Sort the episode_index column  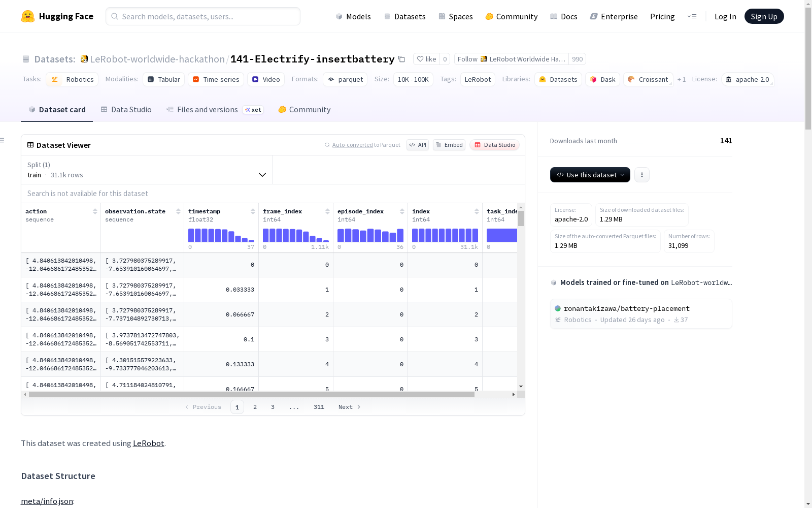pyautogui.click(x=402, y=211)
